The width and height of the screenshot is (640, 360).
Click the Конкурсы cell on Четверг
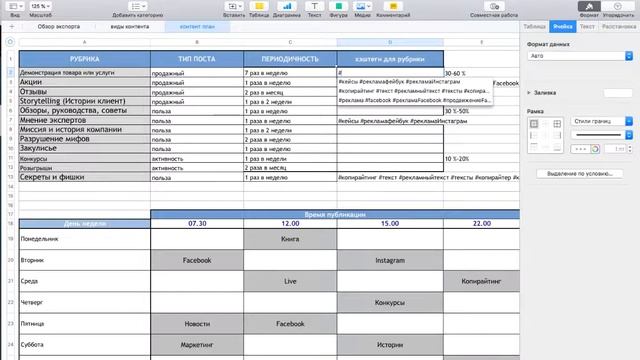390,302
